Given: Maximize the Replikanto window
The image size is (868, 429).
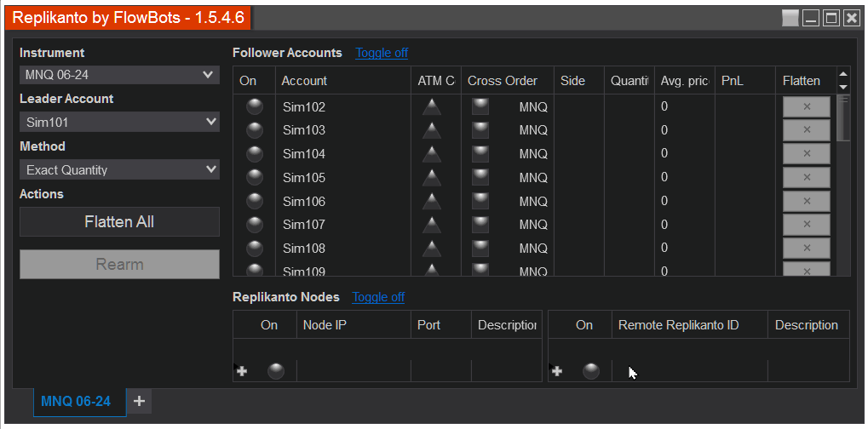Looking at the screenshot, I should point(831,18).
